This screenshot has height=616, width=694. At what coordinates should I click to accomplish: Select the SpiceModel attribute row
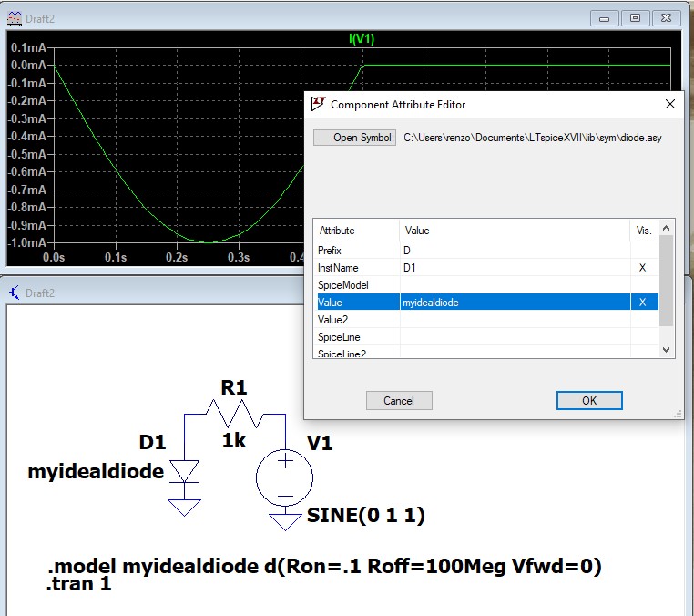click(355, 285)
